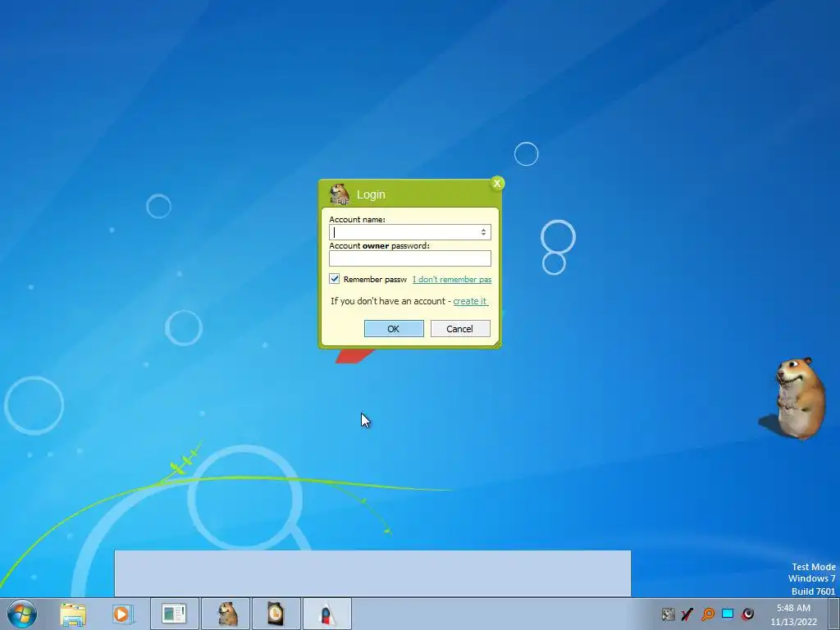840x630 pixels.
Task: Switch to the red-blue triangle app taskbar button
Action: click(x=327, y=614)
